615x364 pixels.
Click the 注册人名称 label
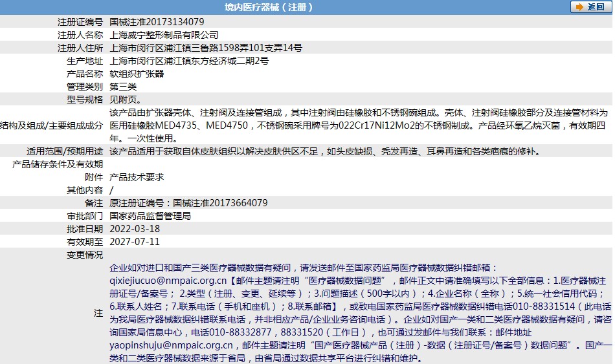click(80, 35)
